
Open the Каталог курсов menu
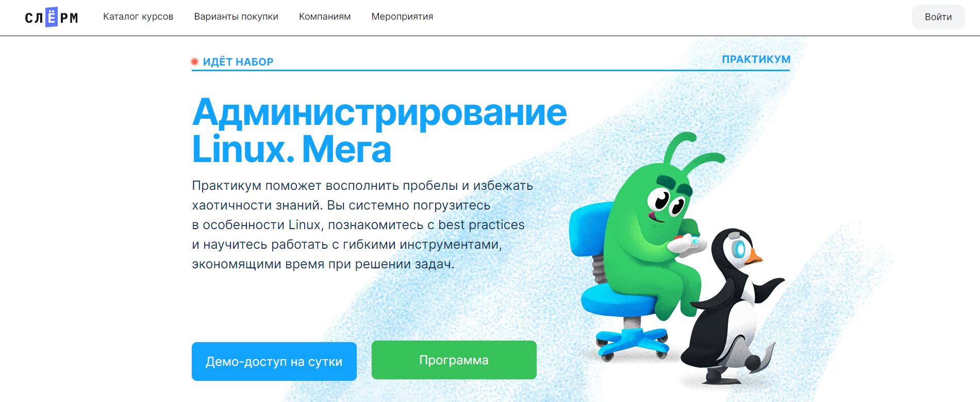tap(138, 17)
